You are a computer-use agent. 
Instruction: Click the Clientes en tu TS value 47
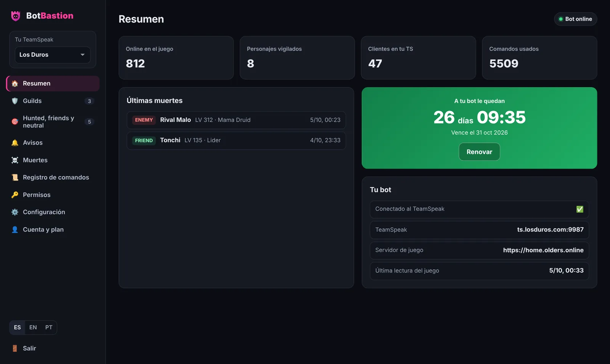[x=375, y=64]
